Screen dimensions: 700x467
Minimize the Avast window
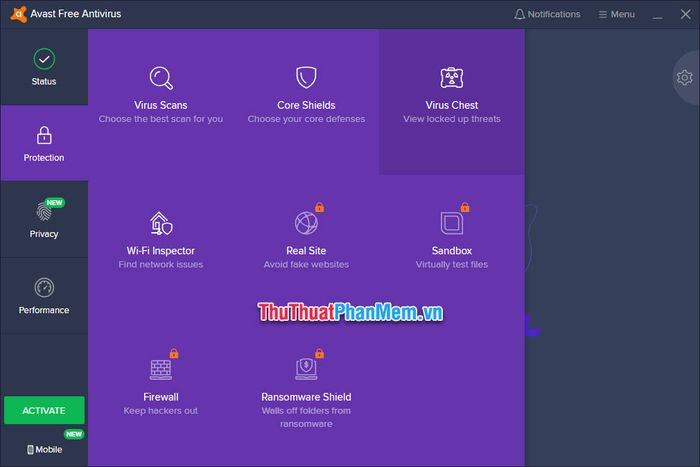658,15
